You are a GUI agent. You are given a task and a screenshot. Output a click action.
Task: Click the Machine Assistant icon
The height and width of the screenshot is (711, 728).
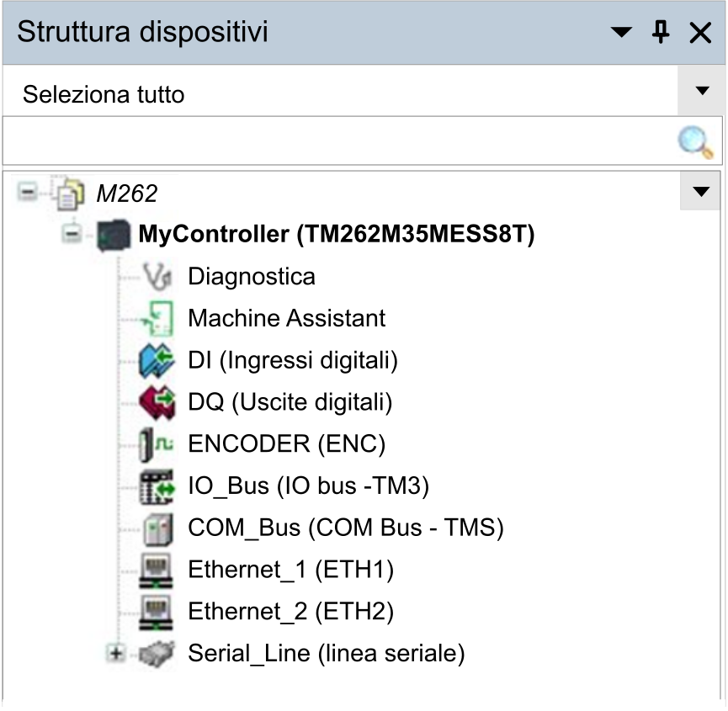(x=157, y=318)
